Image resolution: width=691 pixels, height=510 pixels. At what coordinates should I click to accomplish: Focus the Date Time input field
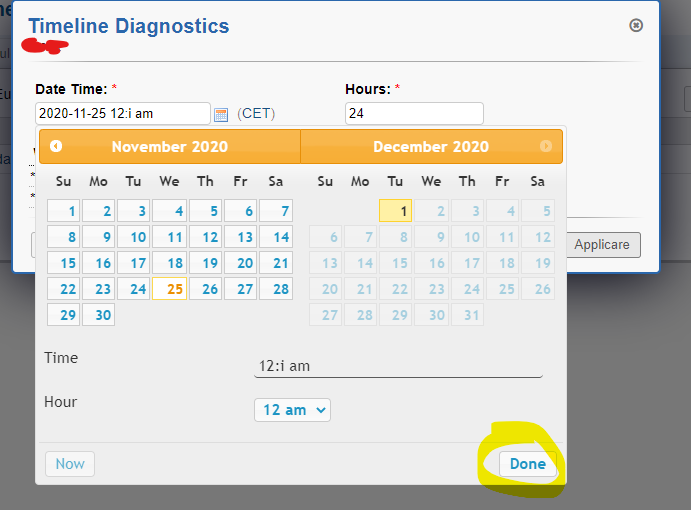pyautogui.click(x=122, y=114)
